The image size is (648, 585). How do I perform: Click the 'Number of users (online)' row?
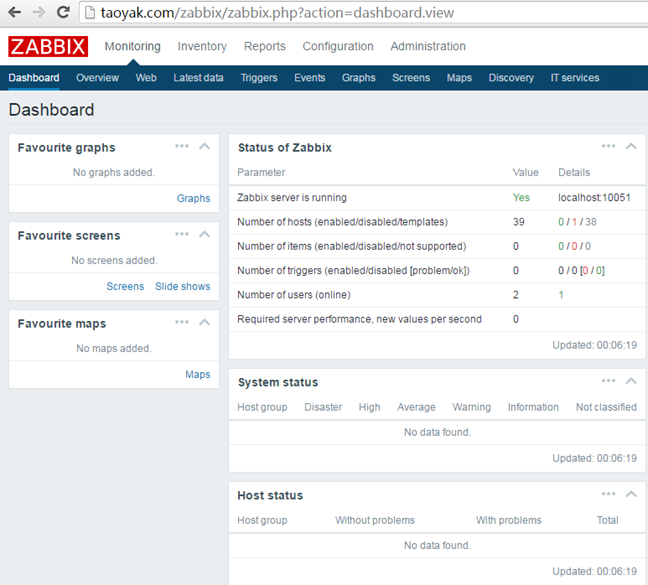click(x=437, y=295)
